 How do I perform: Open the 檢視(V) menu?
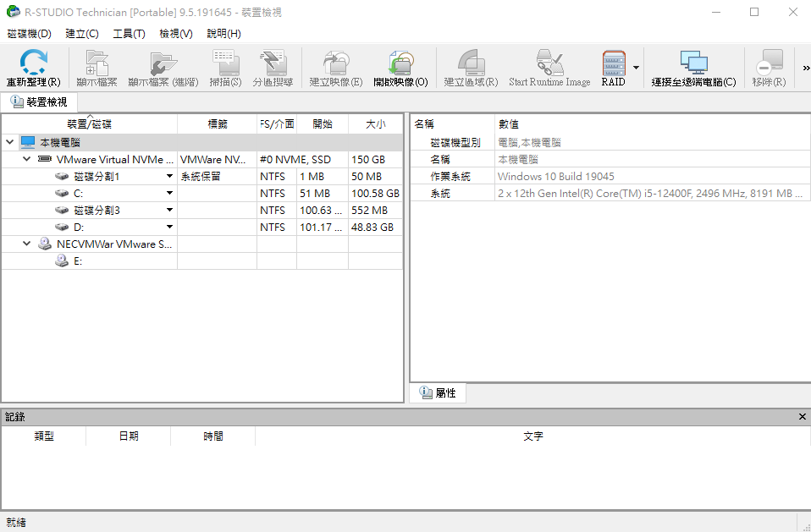[x=176, y=34]
